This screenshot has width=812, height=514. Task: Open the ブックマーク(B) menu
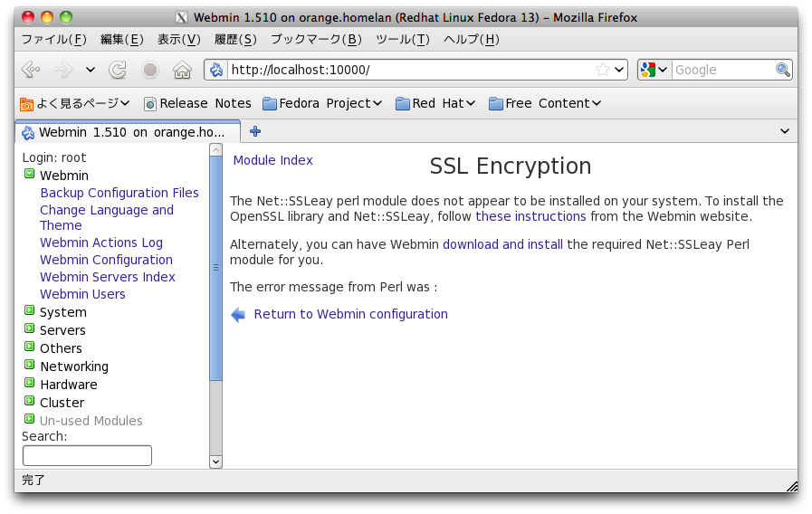[316, 39]
